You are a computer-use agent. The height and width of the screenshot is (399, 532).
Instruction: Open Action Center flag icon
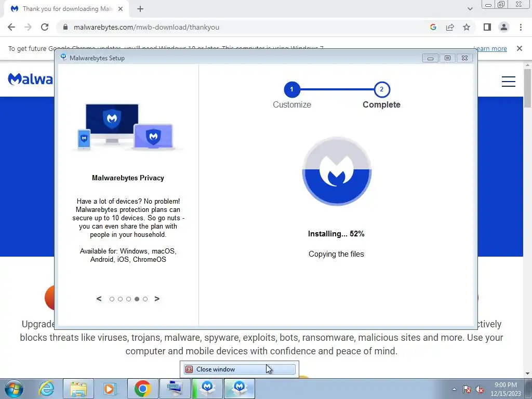click(467, 389)
